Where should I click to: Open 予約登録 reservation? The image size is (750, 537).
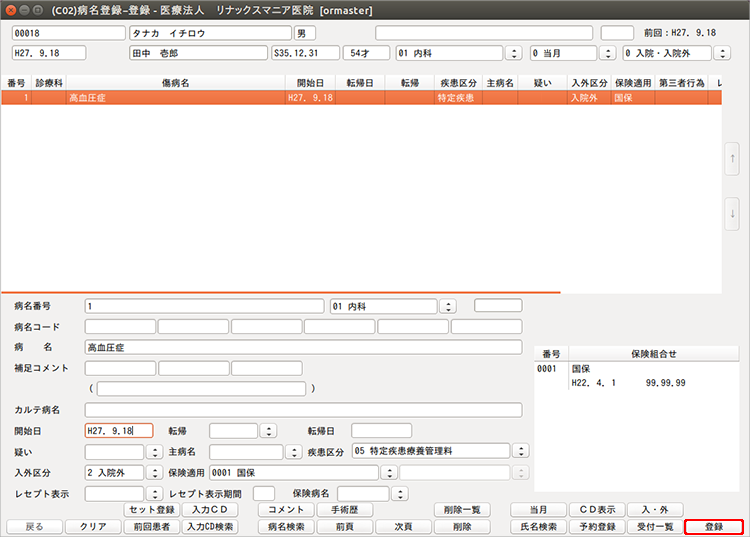coord(597,526)
